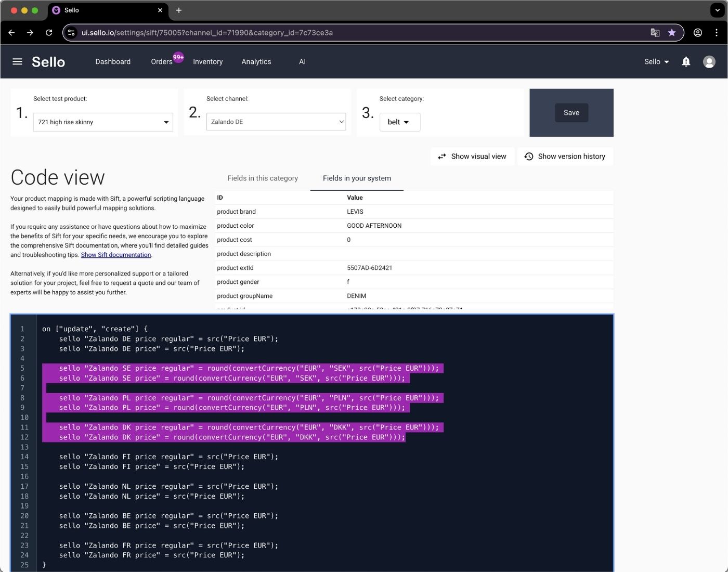Click the Save button

[571, 112]
